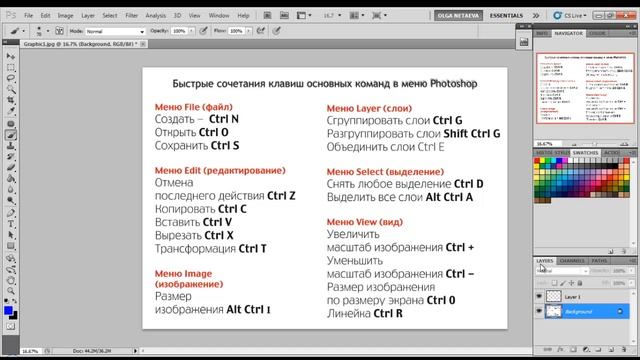Click the ESSENTIALS workspace button
The height and width of the screenshot is (360, 640).
tap(506, 16)
